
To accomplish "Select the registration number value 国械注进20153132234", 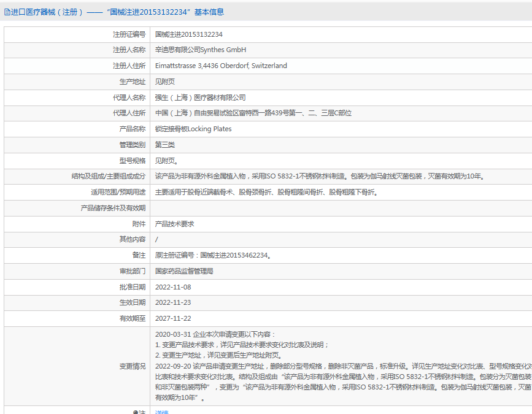I will pyautogui.click(x=188, y=34).
